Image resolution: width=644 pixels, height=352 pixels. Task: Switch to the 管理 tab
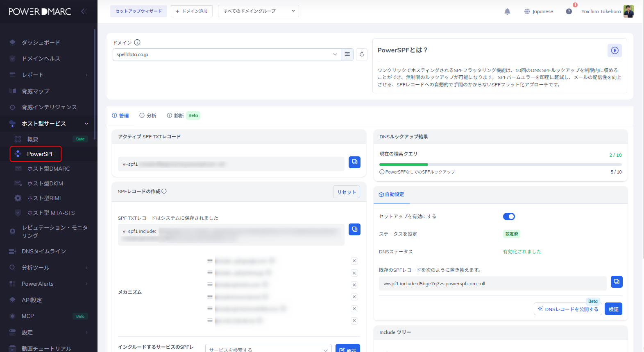[120, 116]
